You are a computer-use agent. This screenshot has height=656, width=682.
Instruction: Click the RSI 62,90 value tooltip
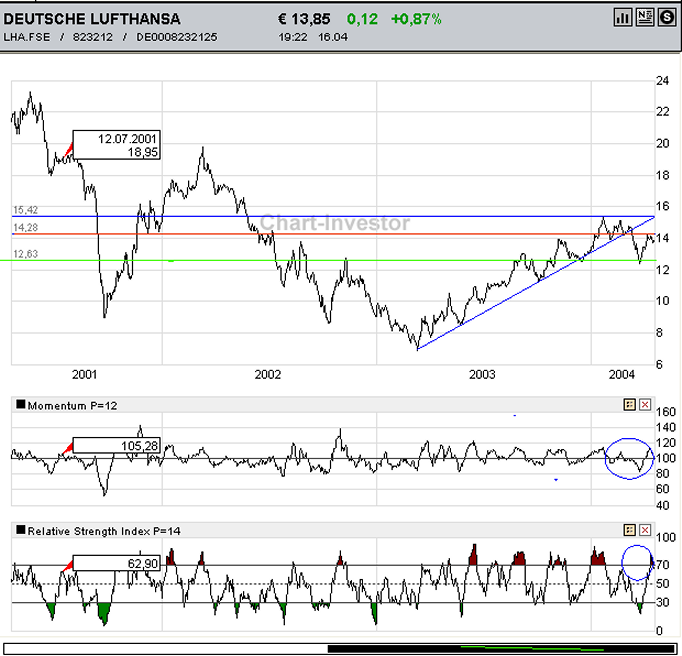(x=116, y=563)
